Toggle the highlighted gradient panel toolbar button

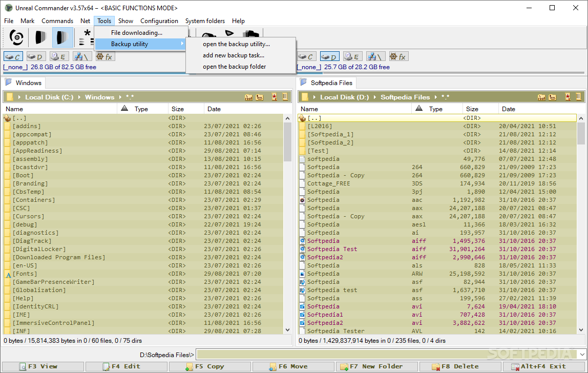[x=62, y=37]
